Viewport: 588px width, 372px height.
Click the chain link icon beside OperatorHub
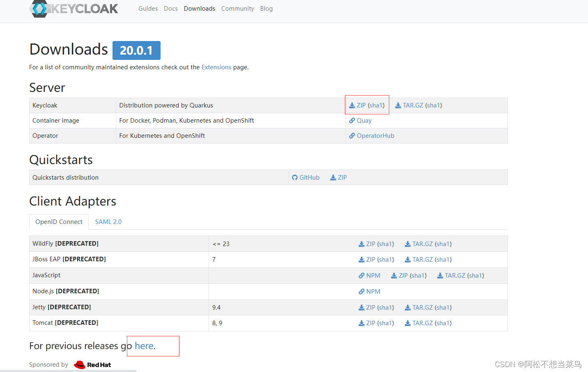coord(352,136)
